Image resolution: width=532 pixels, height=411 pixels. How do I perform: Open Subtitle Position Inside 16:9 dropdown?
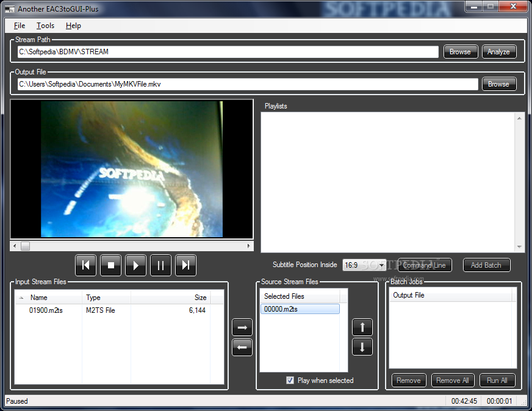(364, 265)
